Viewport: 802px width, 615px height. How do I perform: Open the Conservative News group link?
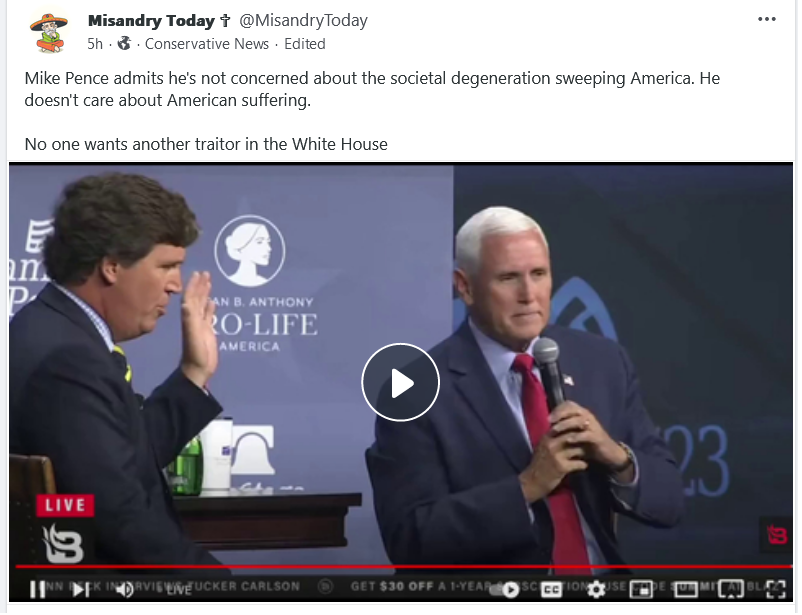(207, 44)
